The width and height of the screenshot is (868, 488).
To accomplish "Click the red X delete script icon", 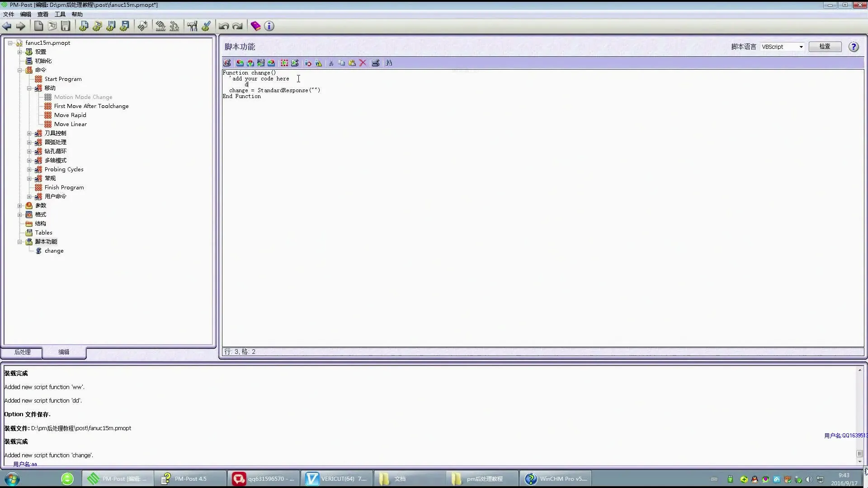I will (363, 63).
